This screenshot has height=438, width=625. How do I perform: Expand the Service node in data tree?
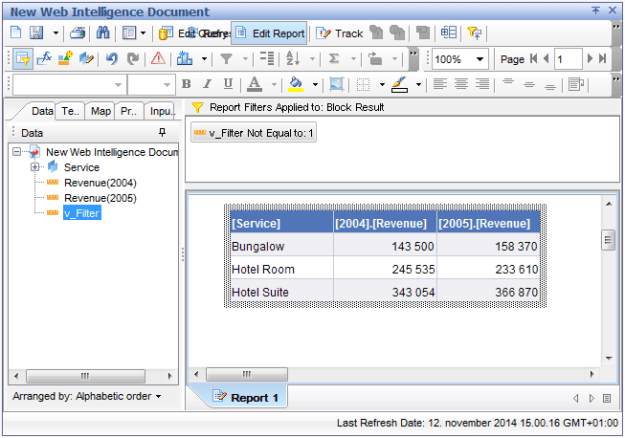pos(36,167)
